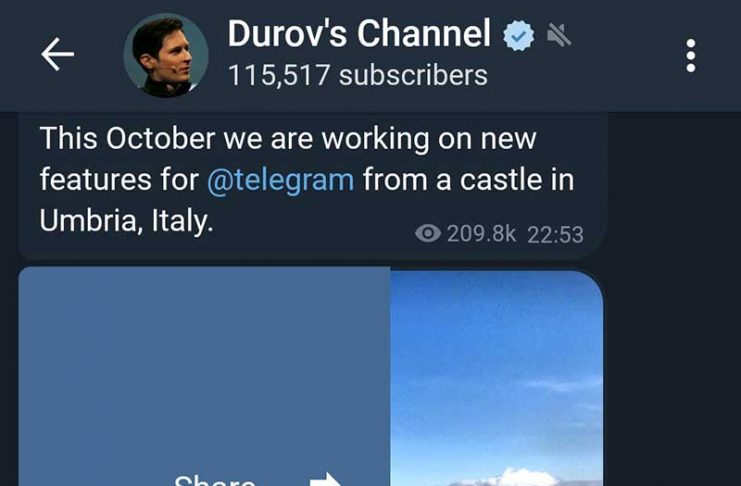
Task: Click the blue share swipe panel
Action: [x=204, y=376]
